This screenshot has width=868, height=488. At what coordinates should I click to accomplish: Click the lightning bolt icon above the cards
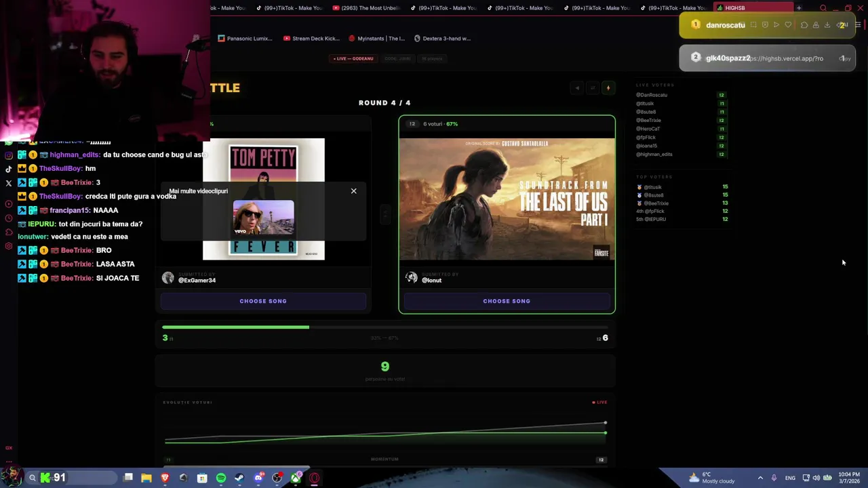pyautogui.click(x=608, y=87)
